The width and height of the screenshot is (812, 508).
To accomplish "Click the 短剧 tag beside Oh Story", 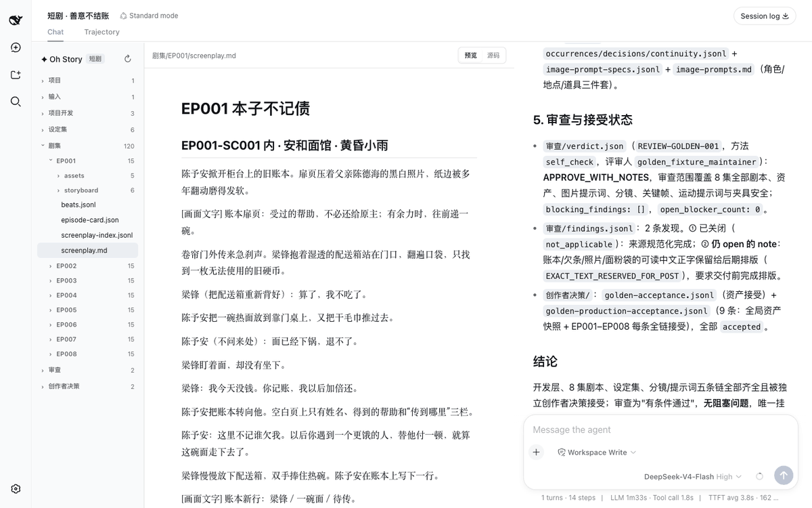I will coord(95,59).
